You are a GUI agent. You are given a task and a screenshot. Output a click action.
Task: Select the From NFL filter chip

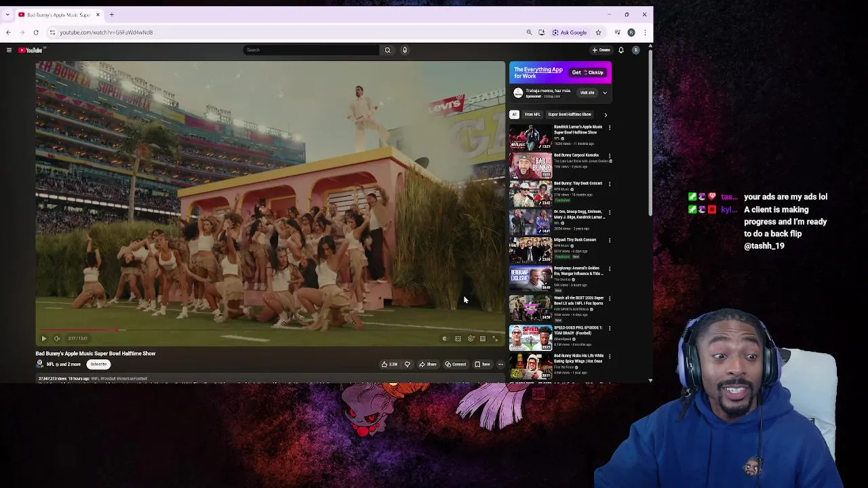coord(532,115)
